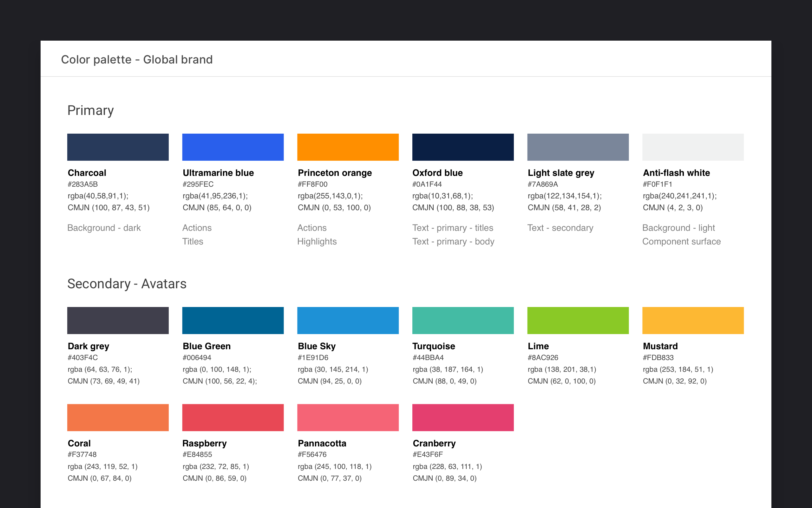This screenshot has width=812, height=508.
Task: Click the 'Primary' section heading
Action: tap(91, 111)
